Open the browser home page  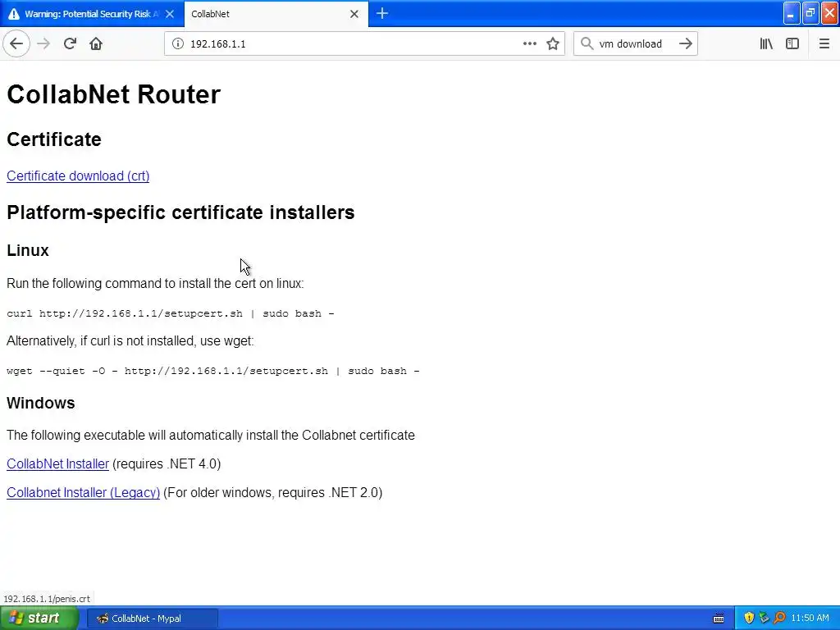point(96,44)
